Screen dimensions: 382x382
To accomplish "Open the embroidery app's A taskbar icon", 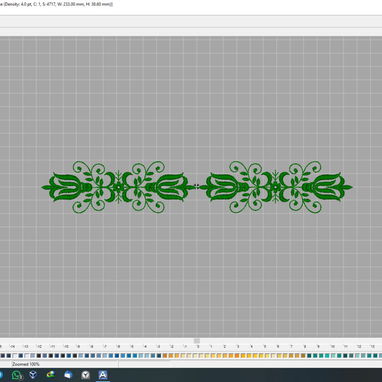I will pos(103,375).
